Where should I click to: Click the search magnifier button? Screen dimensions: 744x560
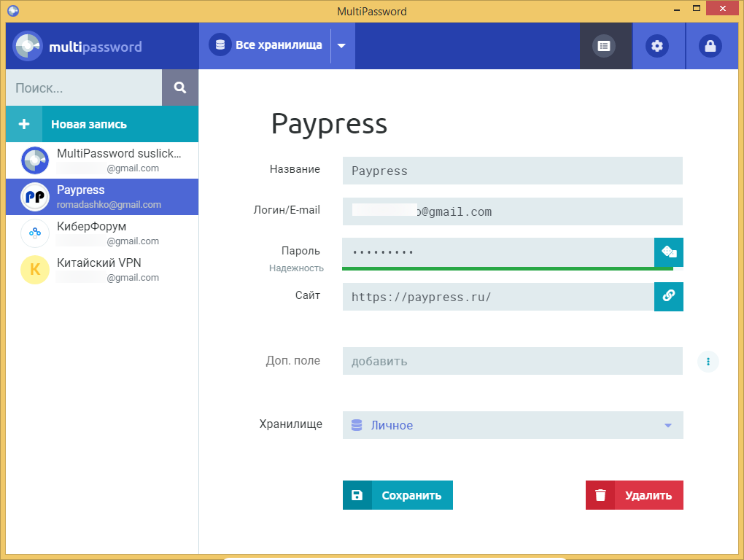pos(180,87)
